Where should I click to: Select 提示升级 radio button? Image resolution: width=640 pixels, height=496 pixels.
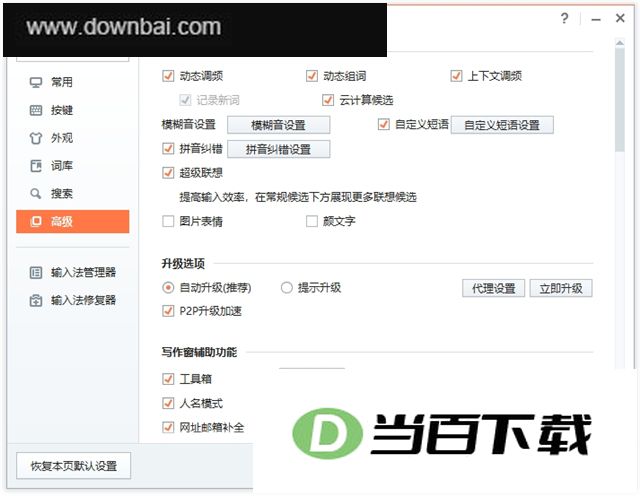pos(287,288)
